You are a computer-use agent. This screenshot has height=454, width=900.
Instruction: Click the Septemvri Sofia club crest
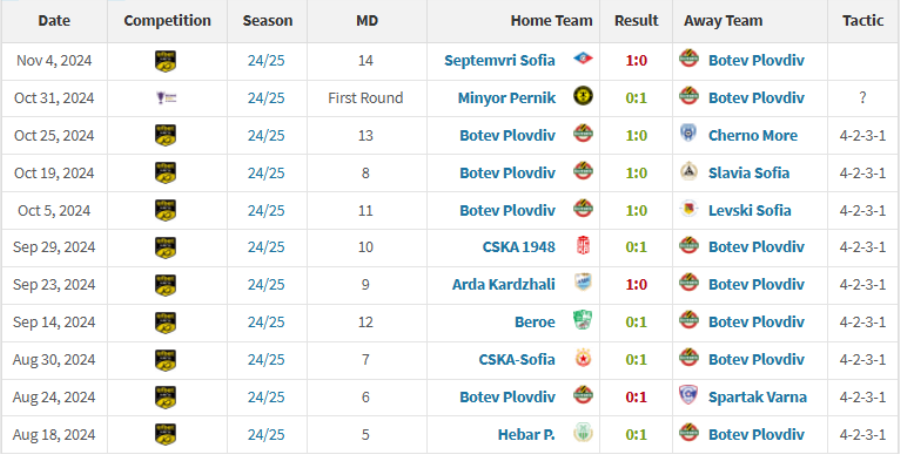(583, 59)
